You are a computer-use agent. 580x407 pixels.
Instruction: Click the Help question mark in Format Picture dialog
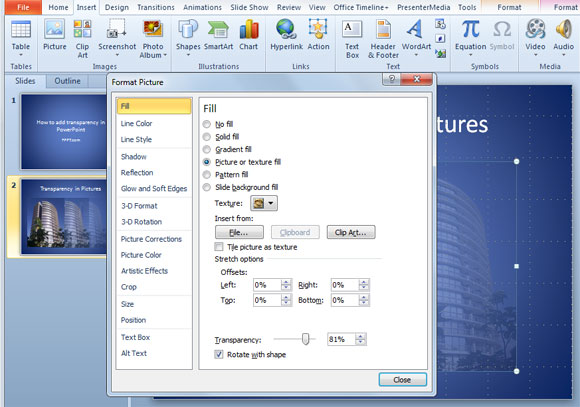click(x=391, y=79)
